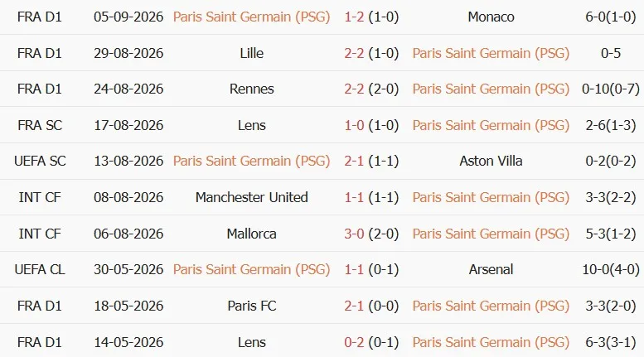Click the date 17-08-2026
Viewport: 644px width, 357px height.
tap(128, 125)
